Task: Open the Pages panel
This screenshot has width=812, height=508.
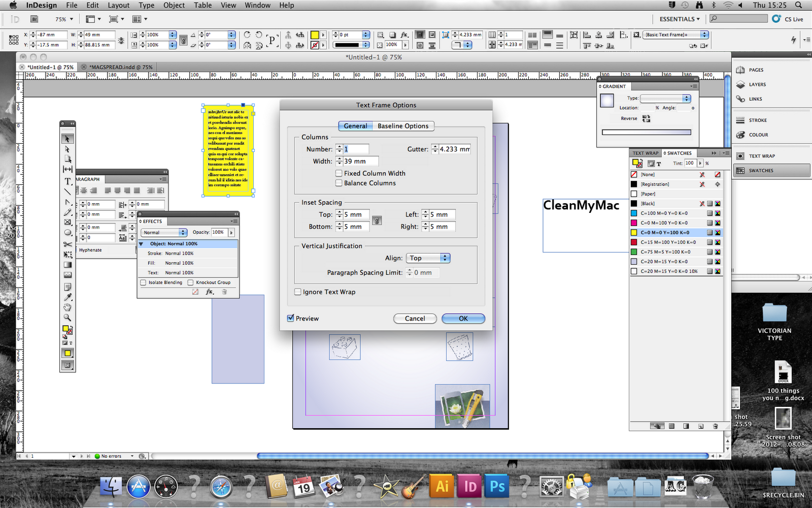Action: point(756,70)
